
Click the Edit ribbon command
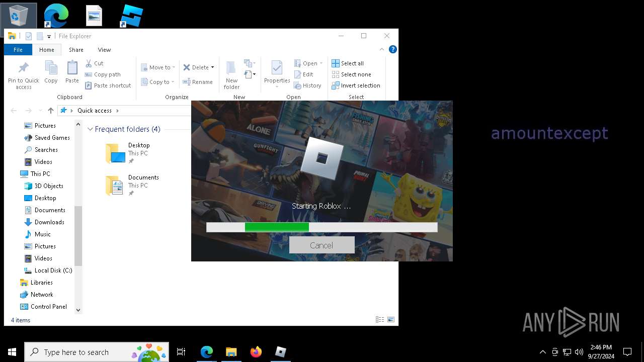click(x=304, y=74)
